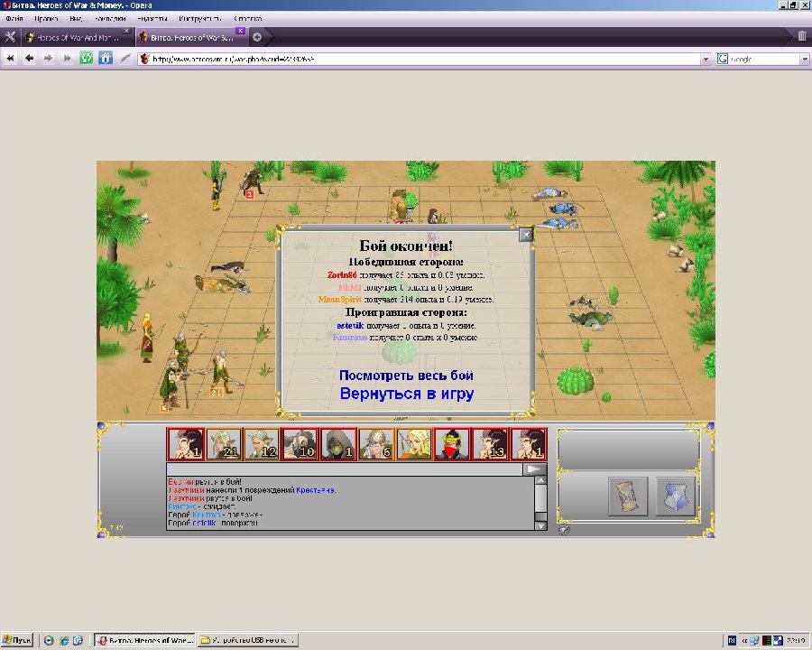
Task: Click the rewind navigation button
Action: pyautogui.click(x=10, y=59)
